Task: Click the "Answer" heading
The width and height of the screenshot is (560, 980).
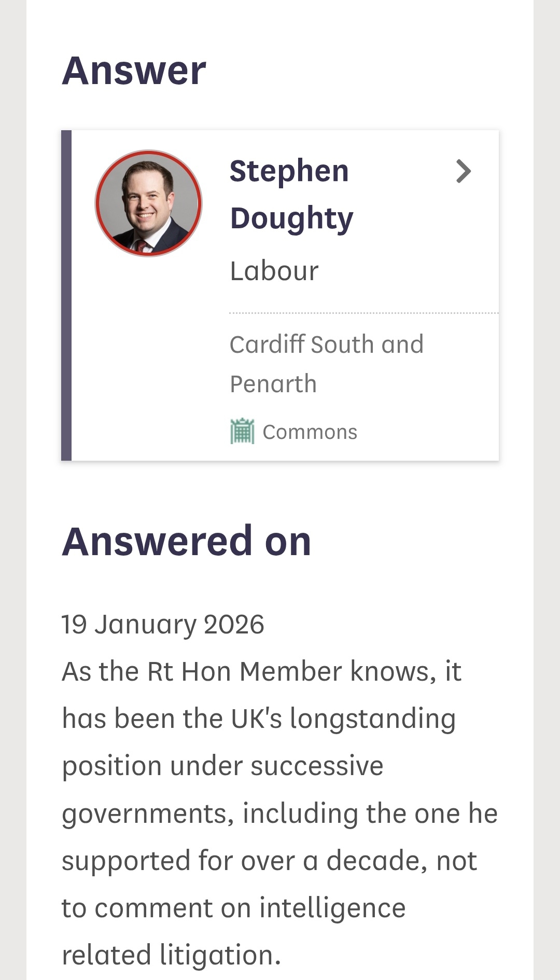Action: coord(134,71)
